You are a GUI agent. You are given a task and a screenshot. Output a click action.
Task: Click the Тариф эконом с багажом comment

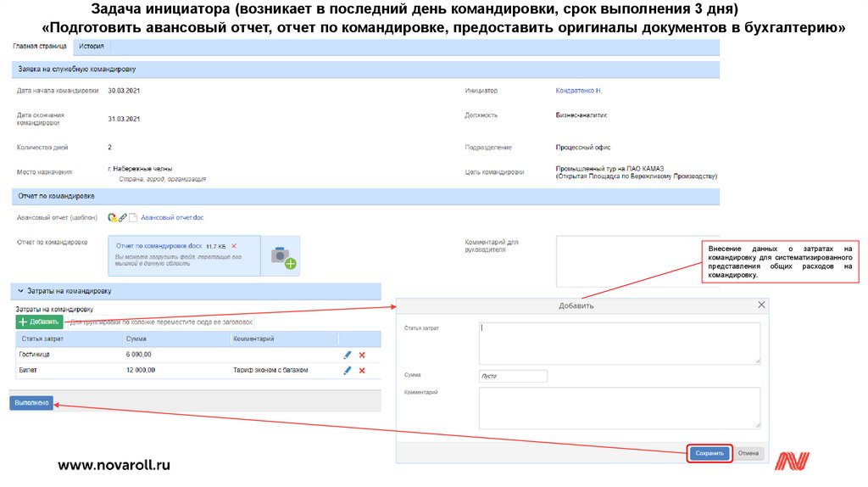(x=270, y=370)
